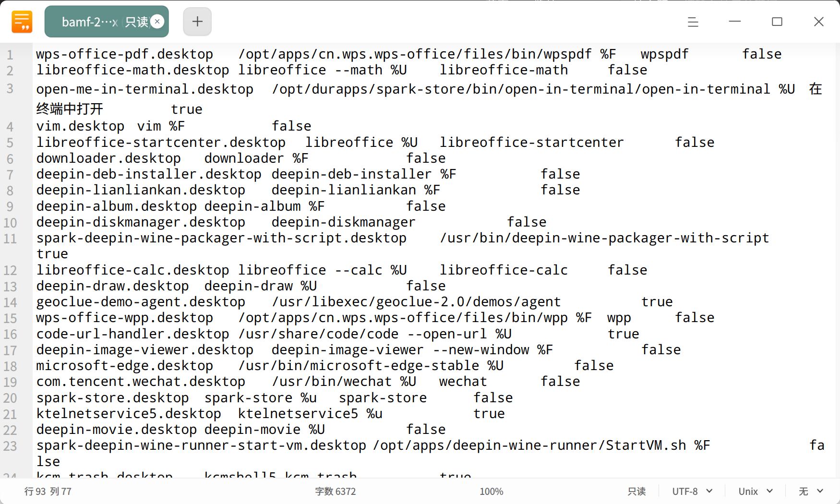
Task: Open the 无 syntax highlight dropdown
Action: [x=811, y=491]
